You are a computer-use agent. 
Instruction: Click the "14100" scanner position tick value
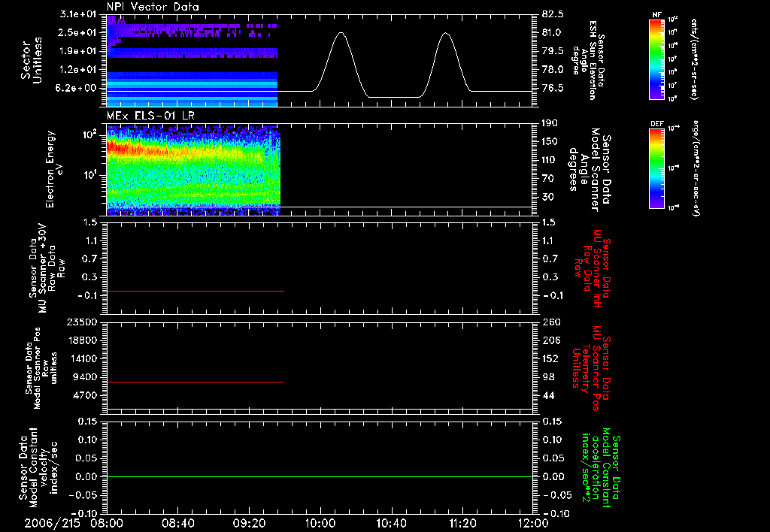click(84, 358)
